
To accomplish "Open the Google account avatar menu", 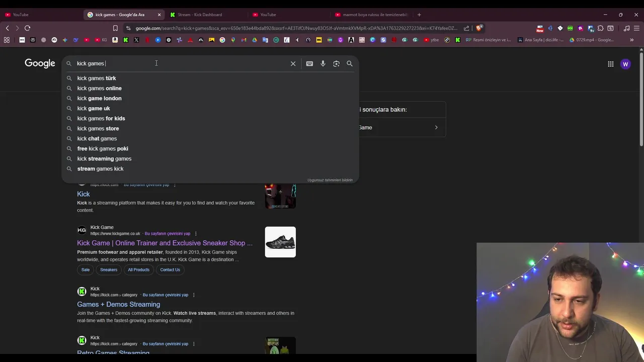I will point(625,64).
